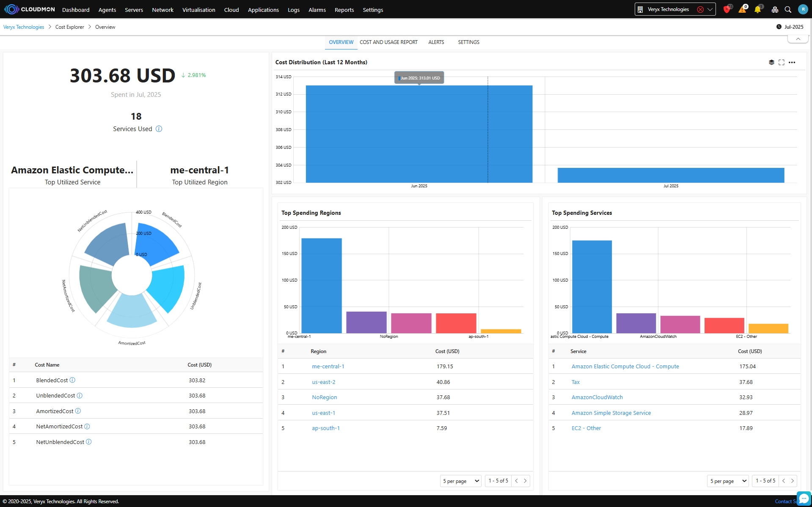Screen dimensions: 812x507
Task: Clear the Veryx Technologies selection with red X
Action: pyautogui.click(x=700, y=9)
